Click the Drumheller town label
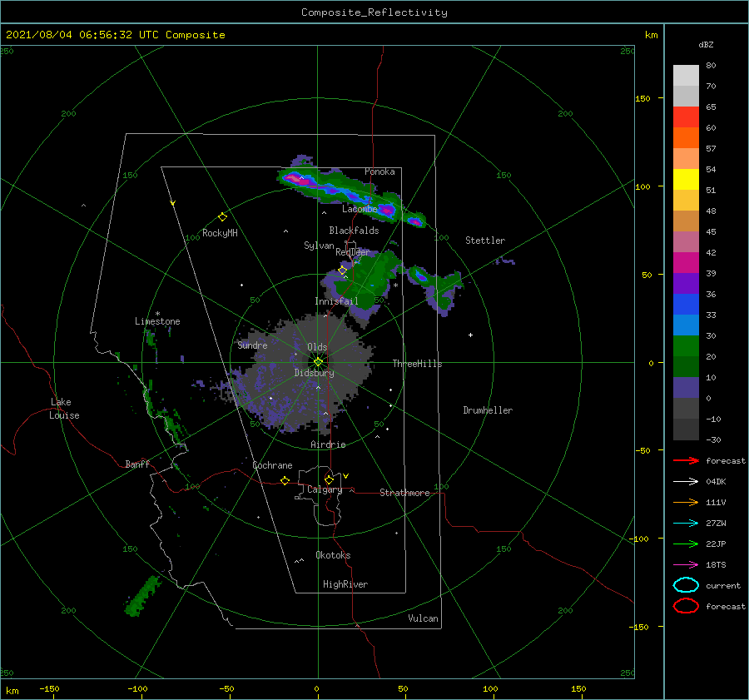The height and width of the screenshot is (700, 749). pyautogui.click(x=488, y=410)
